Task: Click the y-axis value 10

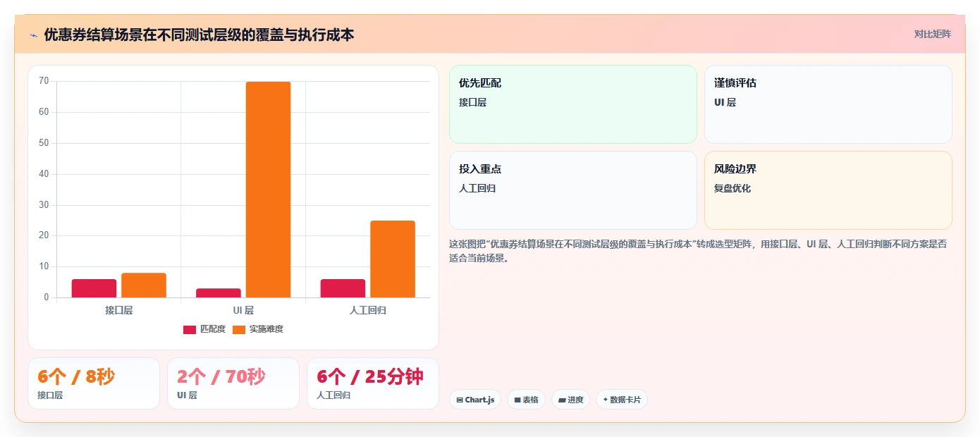Action: [44, 266]
